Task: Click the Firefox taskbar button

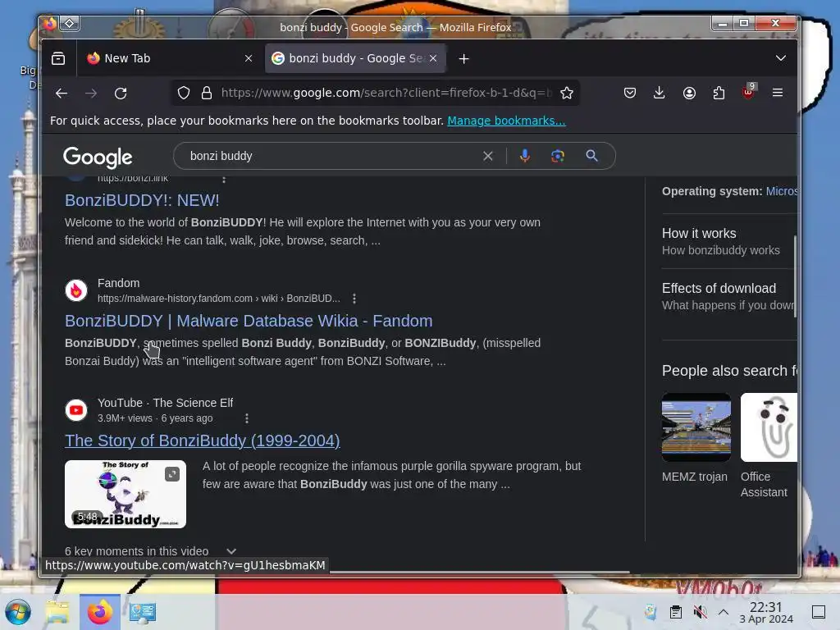Action: coord(100,612)
